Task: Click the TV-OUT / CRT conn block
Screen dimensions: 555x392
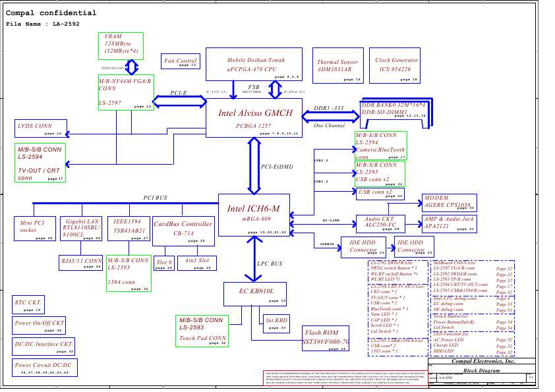Action: pyautogui.click(x=40, y=163)
